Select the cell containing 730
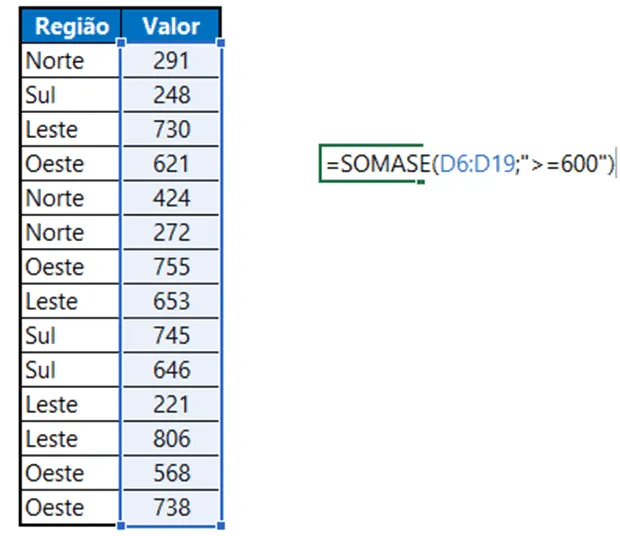This screenshot has height=536, width=620. point(171,129)
